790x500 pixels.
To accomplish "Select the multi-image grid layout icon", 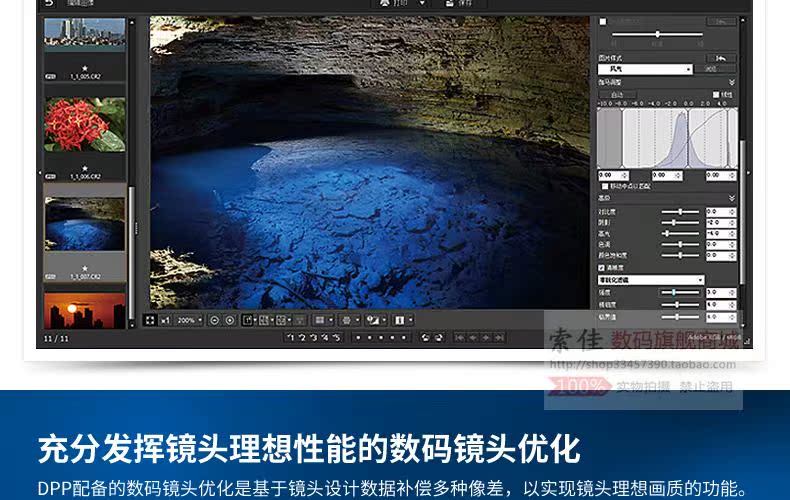I will [x=264, y=320].
